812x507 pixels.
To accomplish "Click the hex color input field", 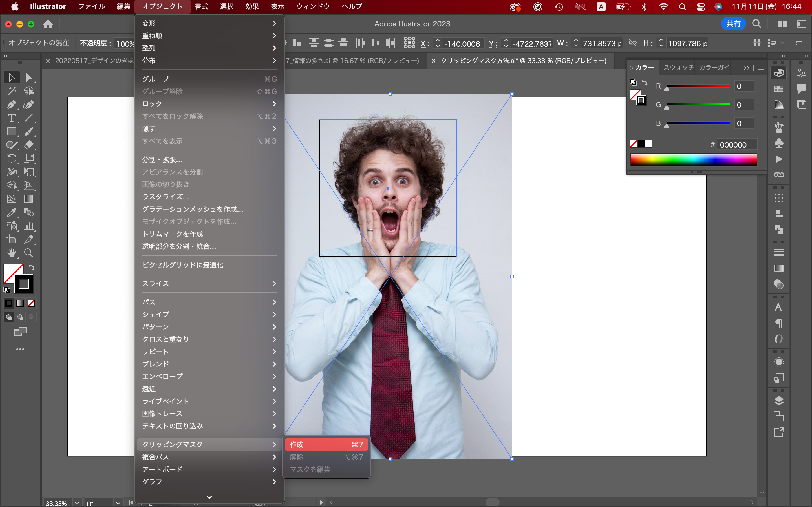I will 736,145.
